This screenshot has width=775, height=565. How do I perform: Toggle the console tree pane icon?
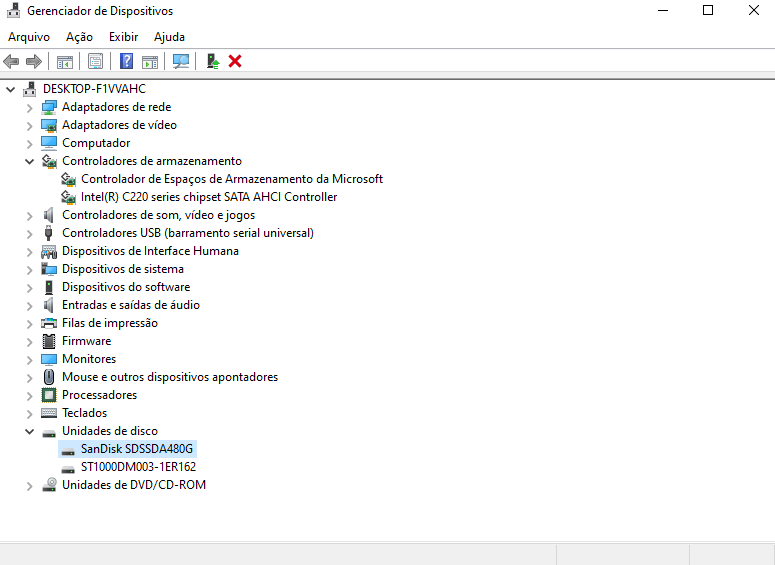(x=65, y=62)
